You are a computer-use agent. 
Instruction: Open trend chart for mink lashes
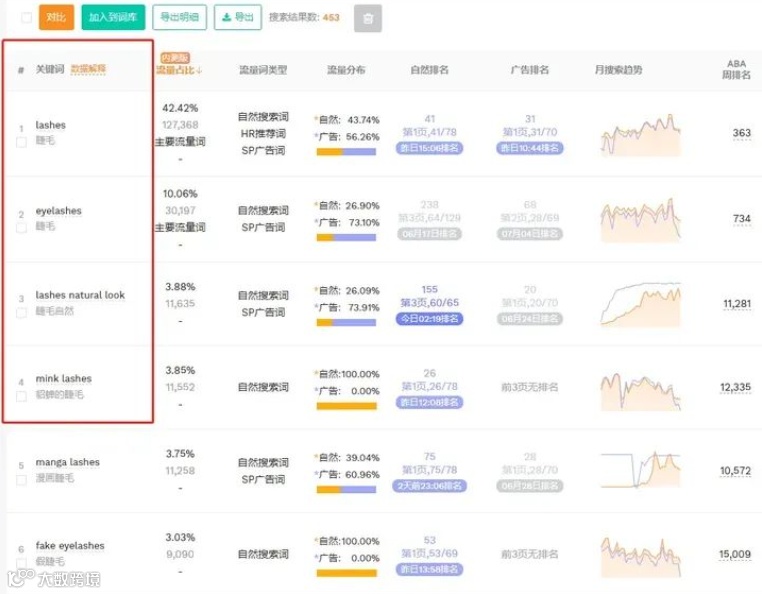[x=641, y=391]
